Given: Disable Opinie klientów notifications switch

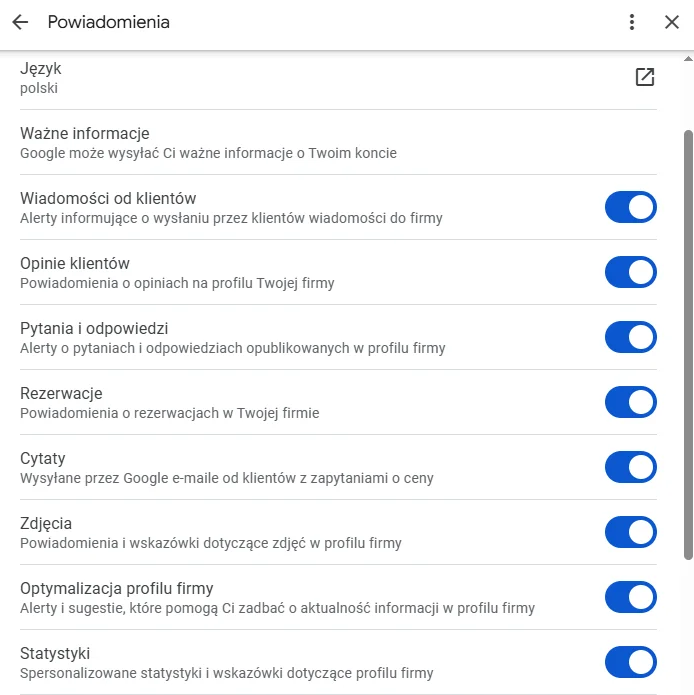Looking at the screenshot, I should tap(631, 272).
